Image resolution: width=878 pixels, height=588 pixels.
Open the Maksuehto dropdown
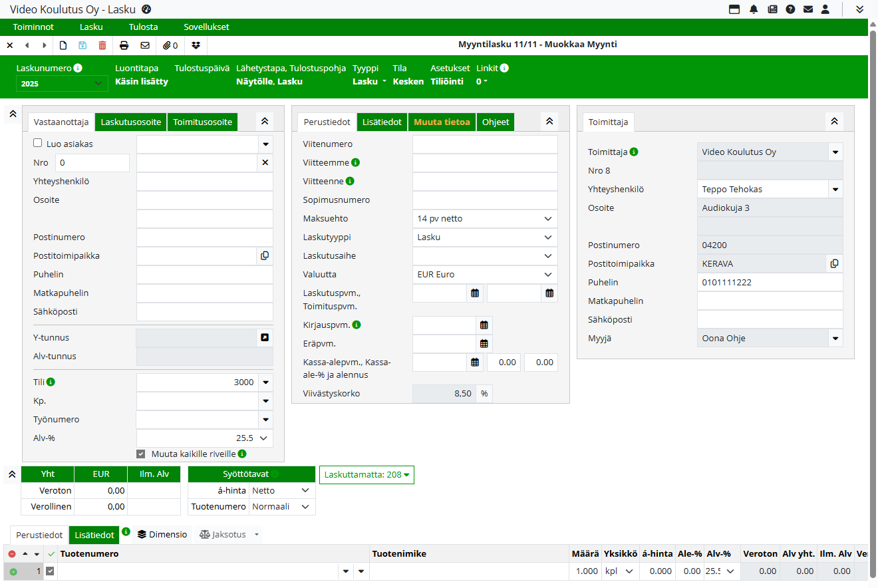[485, 219]
